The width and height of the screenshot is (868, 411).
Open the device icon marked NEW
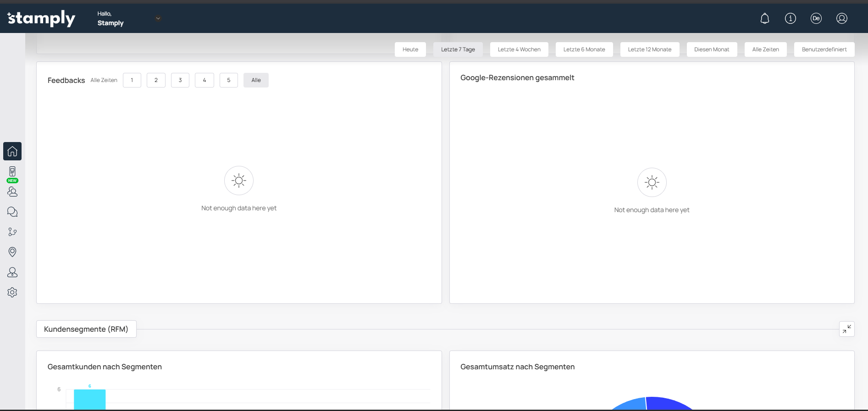click(x=12, y=172)
